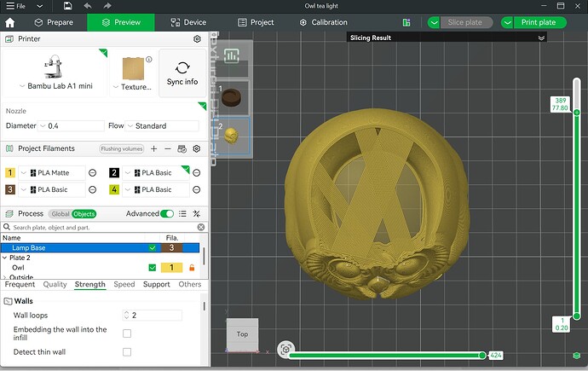Open the plate layout icon near Slice plate
The image size is (588, 371).
(406, 22)
